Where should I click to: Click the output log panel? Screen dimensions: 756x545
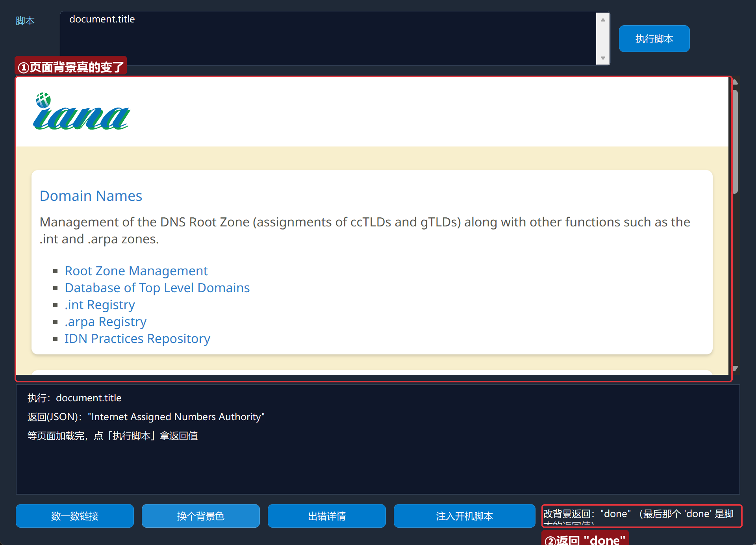(378, 439)
